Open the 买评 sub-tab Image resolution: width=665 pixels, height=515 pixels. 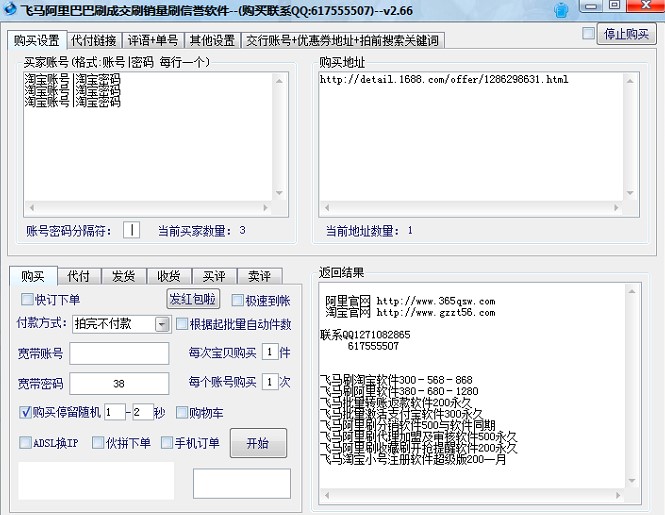click(214, 276)
